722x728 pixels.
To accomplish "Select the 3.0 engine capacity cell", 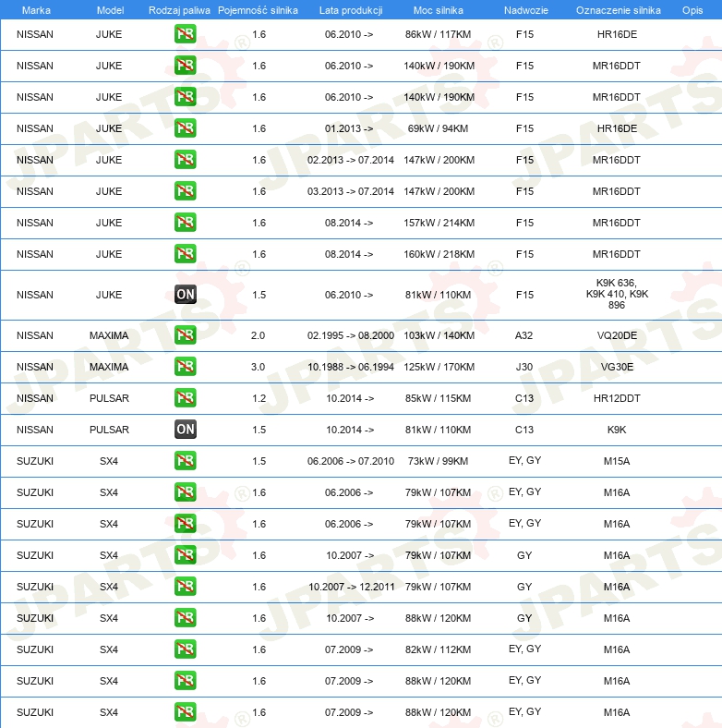I will click(258, 368).
